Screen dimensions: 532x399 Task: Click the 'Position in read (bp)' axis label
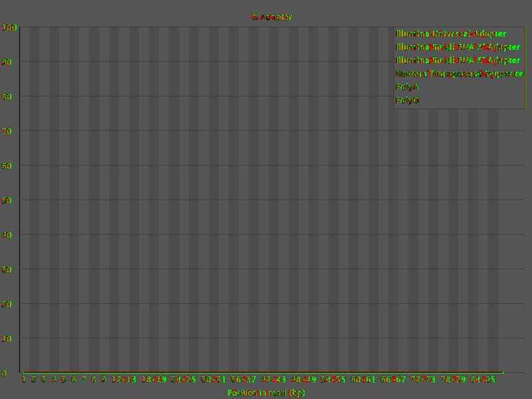pyautogui.click(x=267, y=392)
